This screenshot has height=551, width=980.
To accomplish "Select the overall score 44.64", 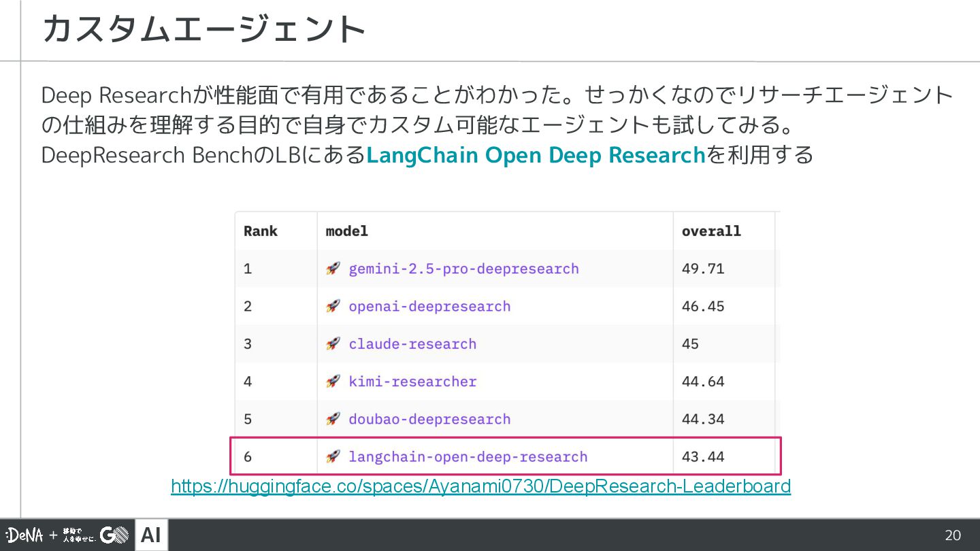I will [703, 382].
